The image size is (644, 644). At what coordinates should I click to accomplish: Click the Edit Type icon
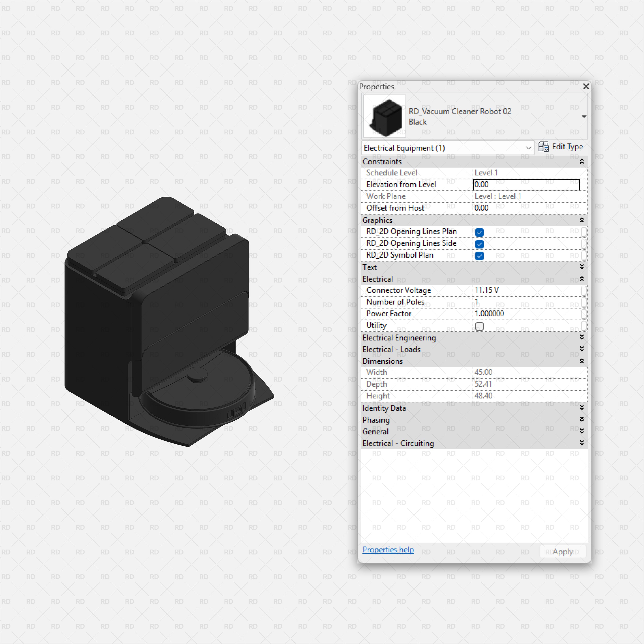(543, 147)
